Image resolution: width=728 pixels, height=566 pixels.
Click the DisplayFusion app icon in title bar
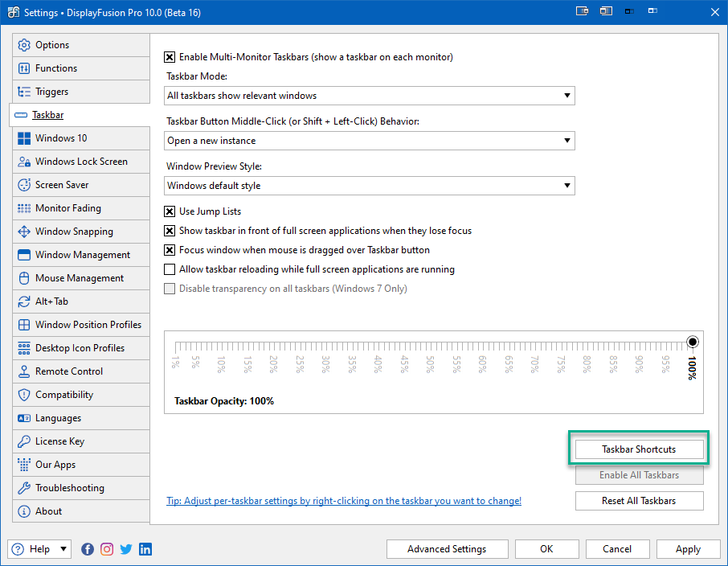tap(14, 13)
